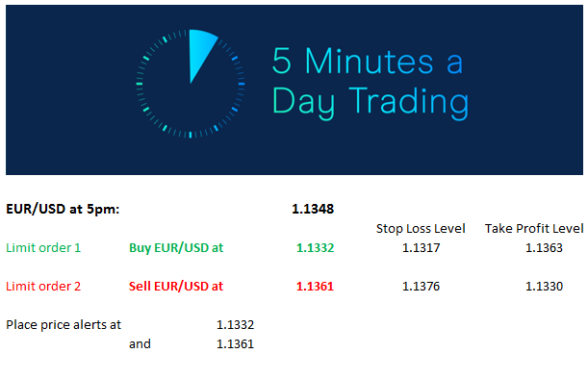Select the second price alert value 1.1361
This screenshot has width=588, height=379.
coord(235,344)
